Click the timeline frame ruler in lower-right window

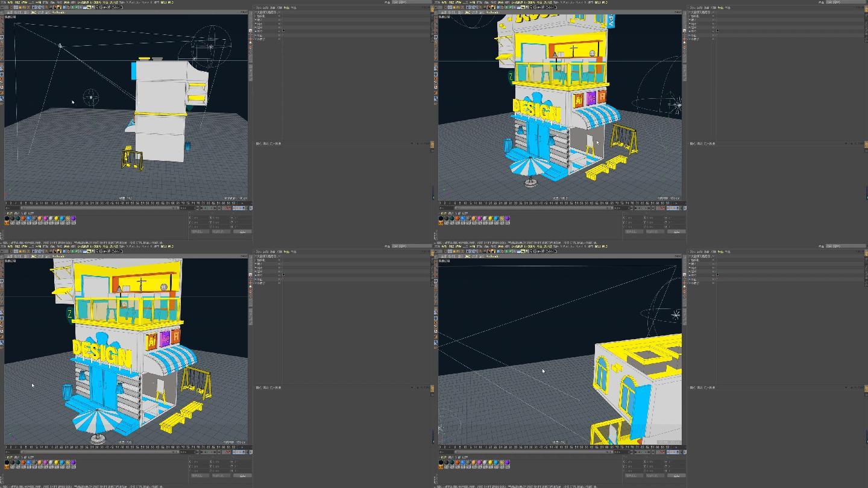(560, 447)
